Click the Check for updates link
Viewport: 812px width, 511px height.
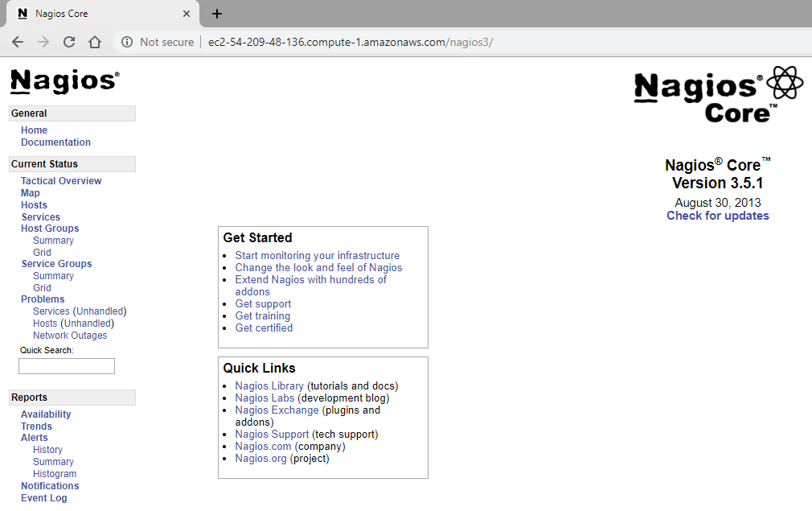click(717, 216)
